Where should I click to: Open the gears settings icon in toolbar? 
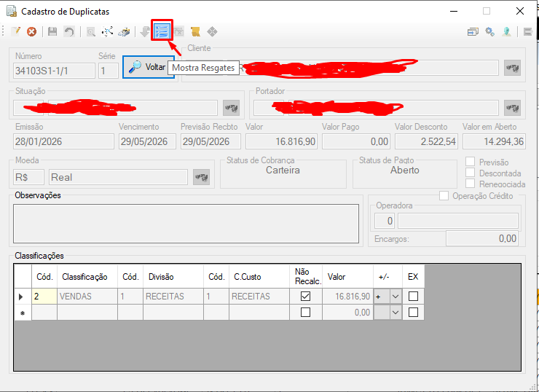[x=490, y=31]
